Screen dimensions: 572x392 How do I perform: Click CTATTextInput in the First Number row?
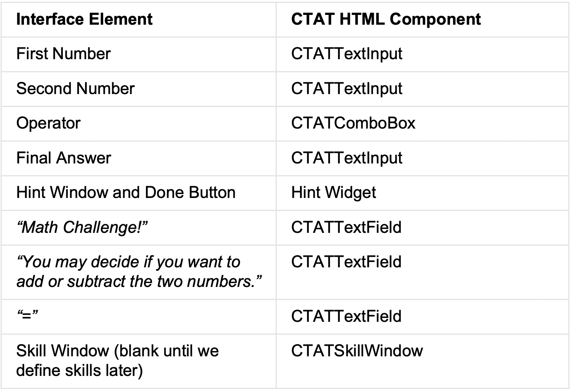[x=346, y=54]
